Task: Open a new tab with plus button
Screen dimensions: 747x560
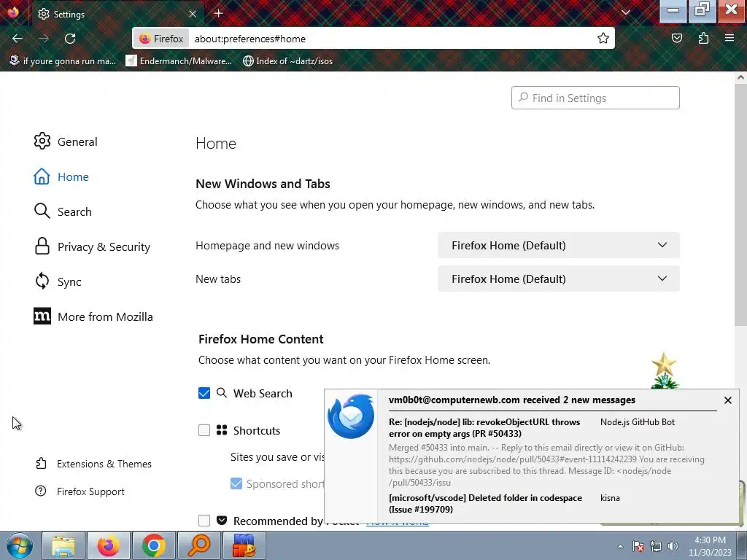Action: tap(219, 13)
